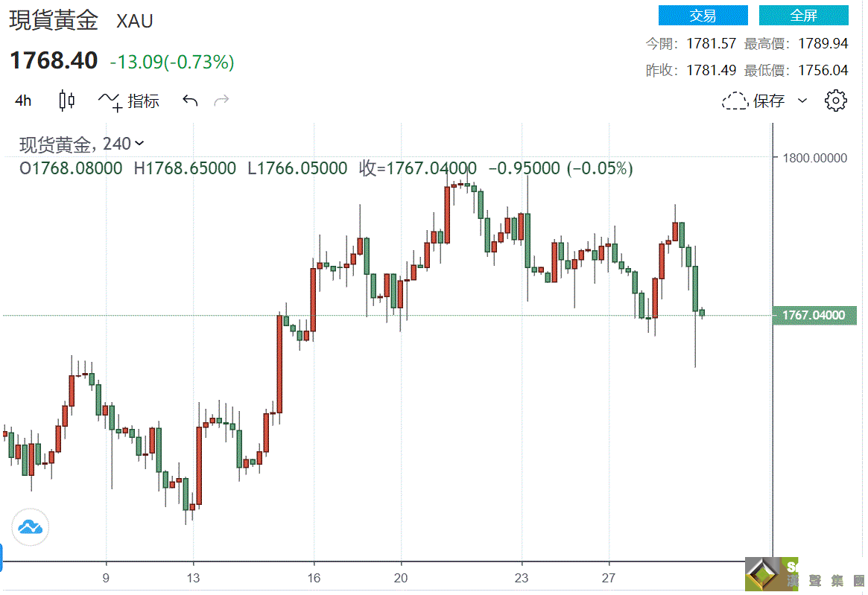This screenshot has width=868, height=595.
Task: Click the redo arrow icon
Action: point(221,101)
